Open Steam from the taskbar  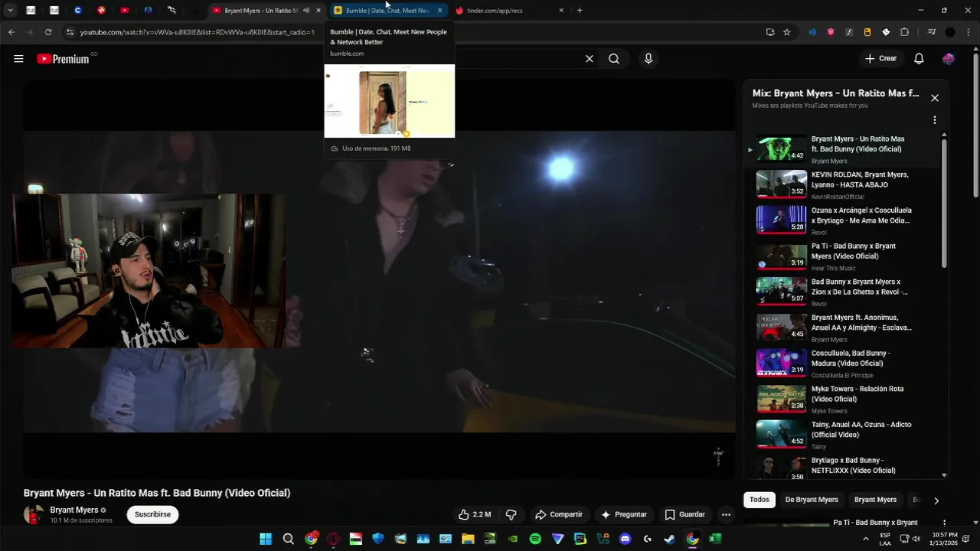[x=670, y=539]
